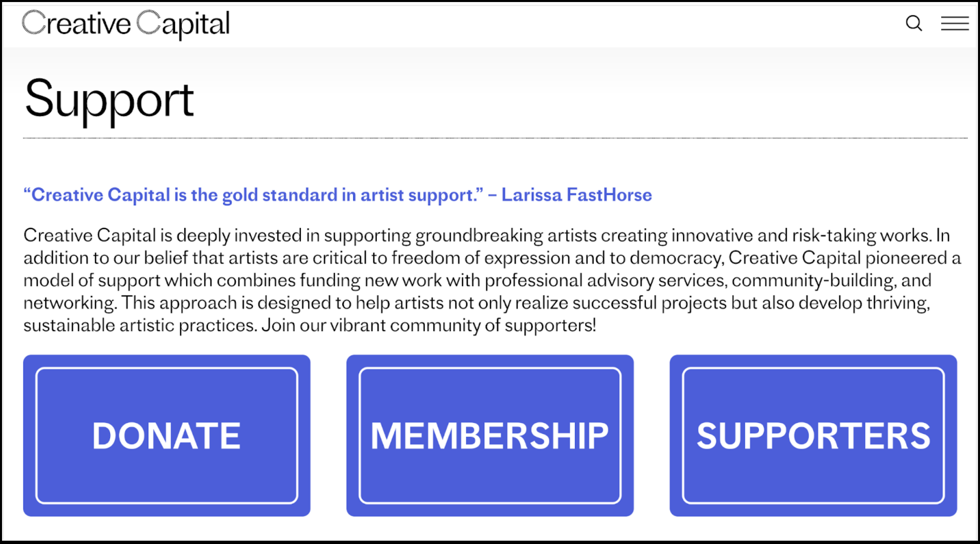The width and height of the screenshot is (980, 544).
Task: Click the name Larissa FastHorse
Action: (576, 195)
